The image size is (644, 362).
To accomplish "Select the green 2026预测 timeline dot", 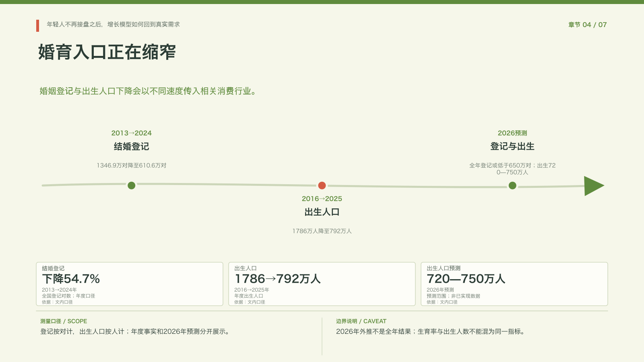I will [512, 185].
